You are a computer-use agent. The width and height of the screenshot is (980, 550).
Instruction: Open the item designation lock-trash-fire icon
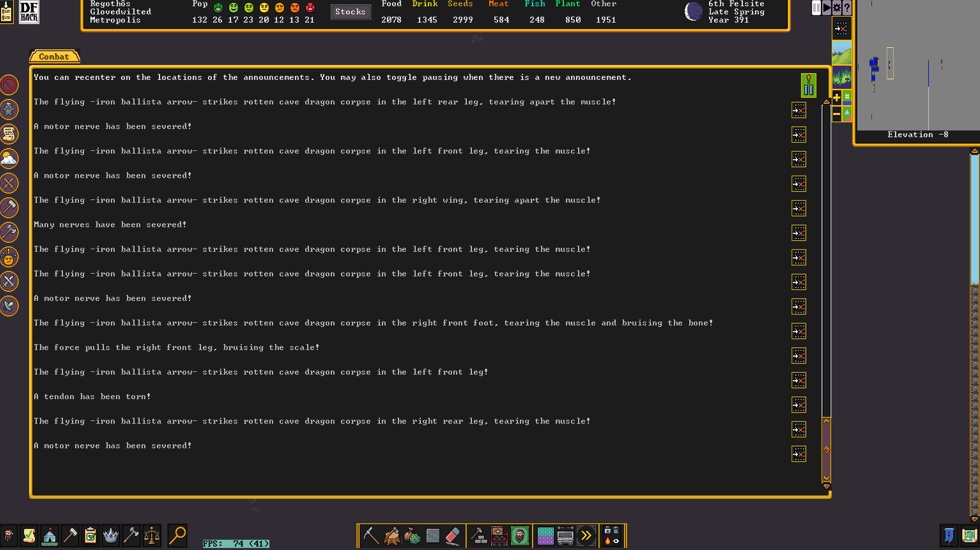[x=611, y=536]
